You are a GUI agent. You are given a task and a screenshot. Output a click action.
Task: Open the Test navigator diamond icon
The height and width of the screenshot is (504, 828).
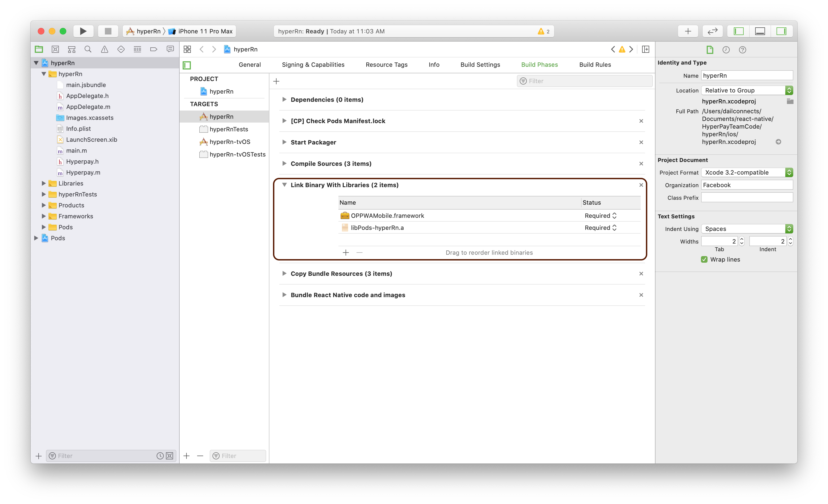(121, 49)
